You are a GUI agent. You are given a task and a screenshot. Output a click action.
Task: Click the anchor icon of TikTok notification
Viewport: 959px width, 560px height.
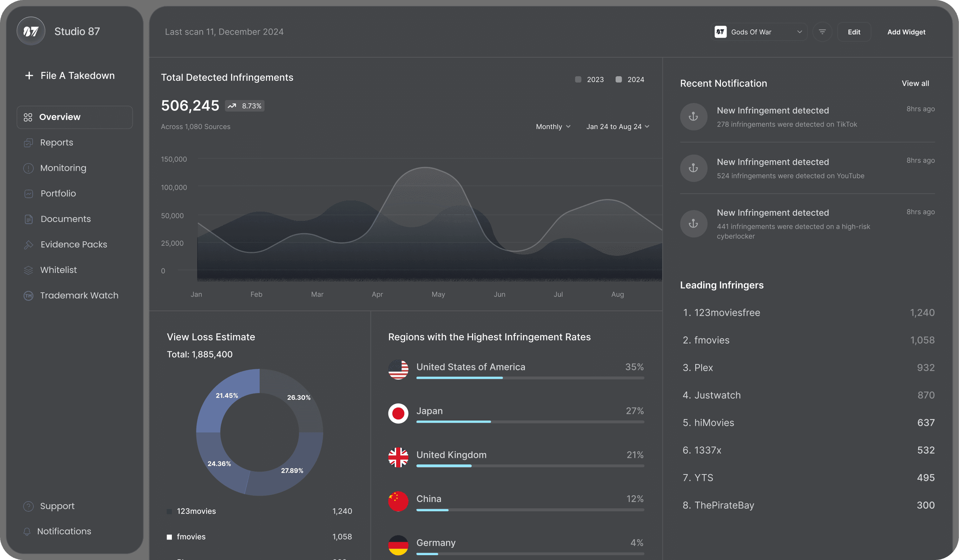tap(693, 117)
